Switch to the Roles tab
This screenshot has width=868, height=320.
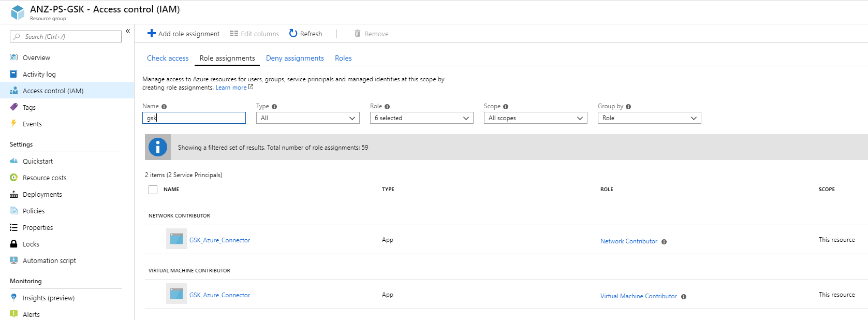pos(343,58)
